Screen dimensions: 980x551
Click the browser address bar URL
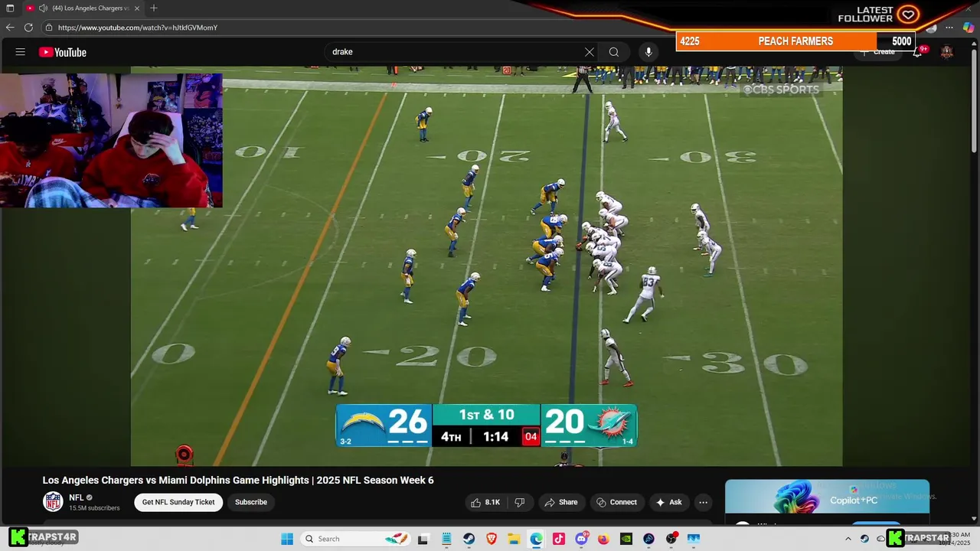[138, 28]
